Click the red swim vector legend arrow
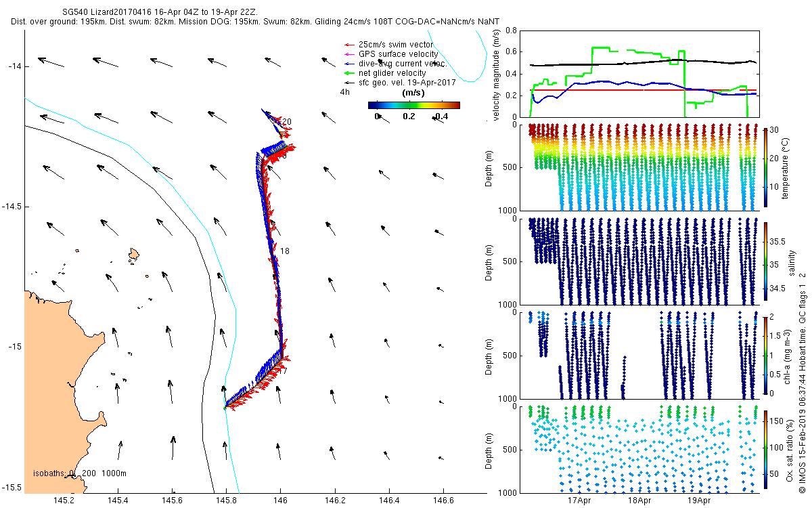Viewport: 812px width, 508px height. [x=349, y=45]
